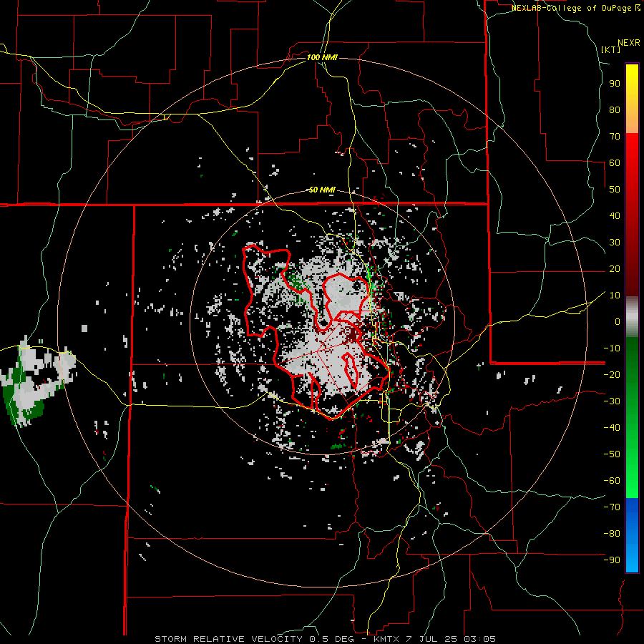
Task: Select the -90 value on the velocity scale
Action: click(x=612, y=560)
